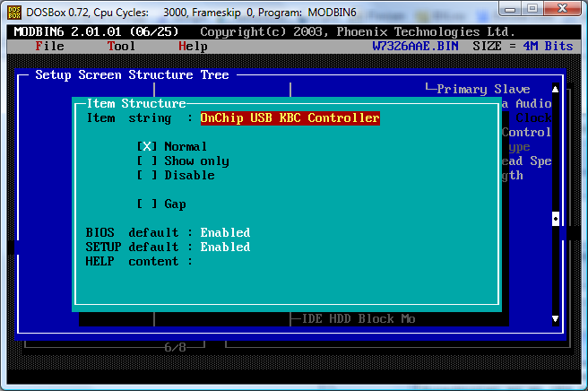Click the SETUP default Enabled value
This screenshot has height=391, width=588.
[225, 247]
